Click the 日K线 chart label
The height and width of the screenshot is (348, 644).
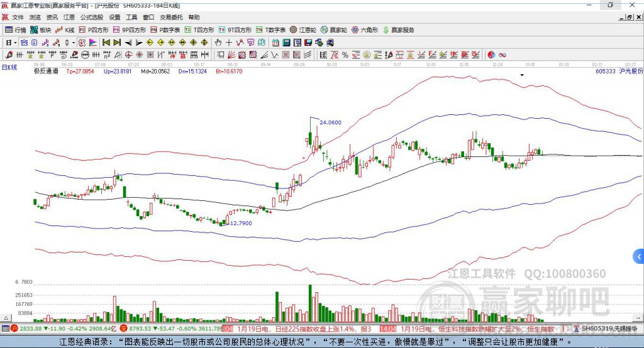coord(9,67)
